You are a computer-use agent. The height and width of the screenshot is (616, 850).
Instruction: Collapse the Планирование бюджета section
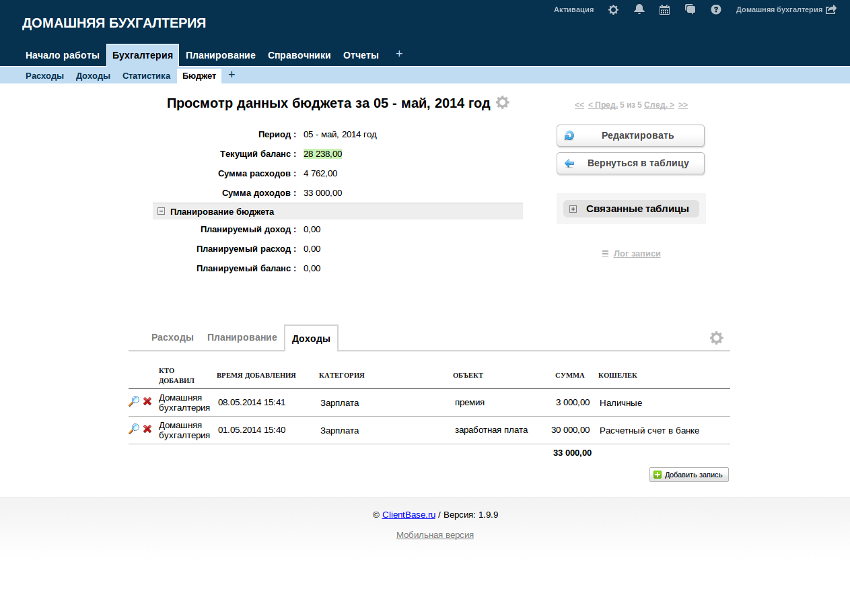click(x=161, y=211)
